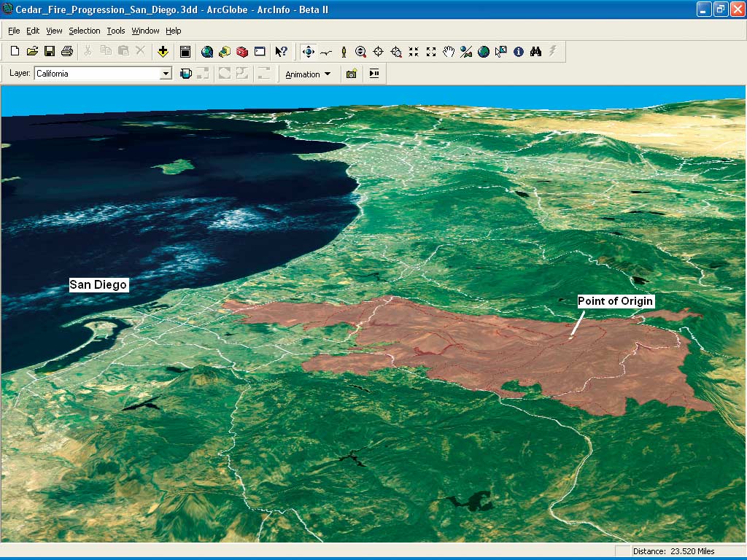The image size is (747, 560).
Task: Click the Point of Origin label
Action: [x=615, y=301]
